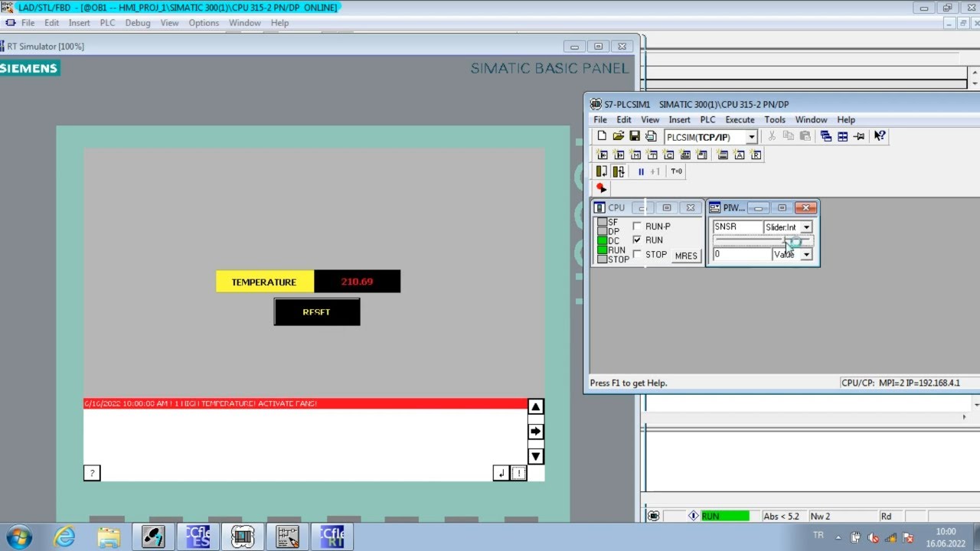Open the PLCSIM(TCP/IP) connection dropdown

pos(752,137)
